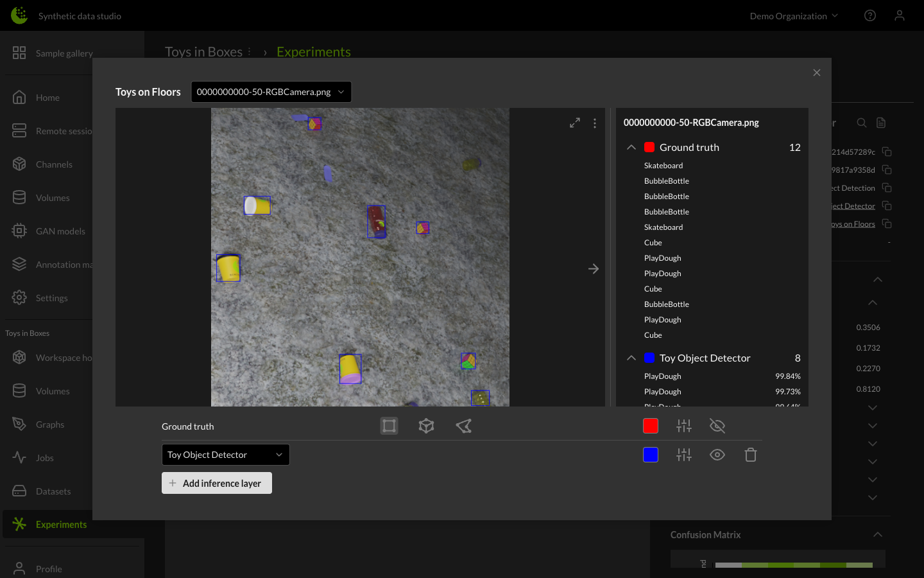The width and height of the screenshot is (924, 578).
Task: Search annotations using the magnifier icon
Action: tap(862, 123)
